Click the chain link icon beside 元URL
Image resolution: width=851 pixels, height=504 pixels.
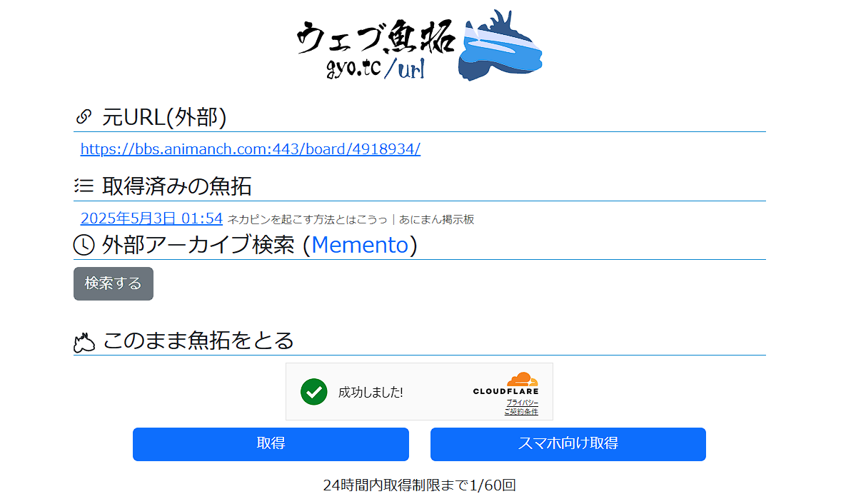(84, 117)
